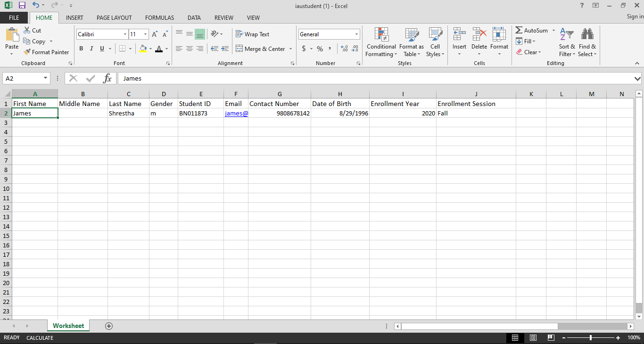
Task: Open Merge & Center dropdown arrow
Action: pos(290,49)
